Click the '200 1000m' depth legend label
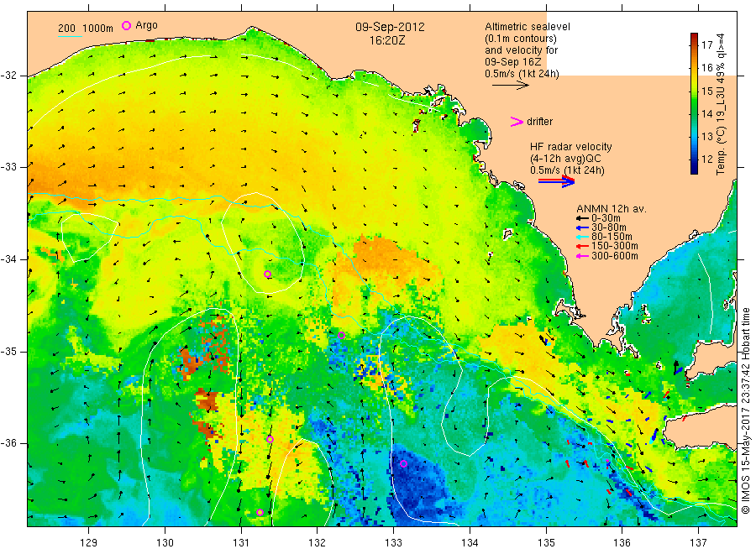 tap(86, 29)
